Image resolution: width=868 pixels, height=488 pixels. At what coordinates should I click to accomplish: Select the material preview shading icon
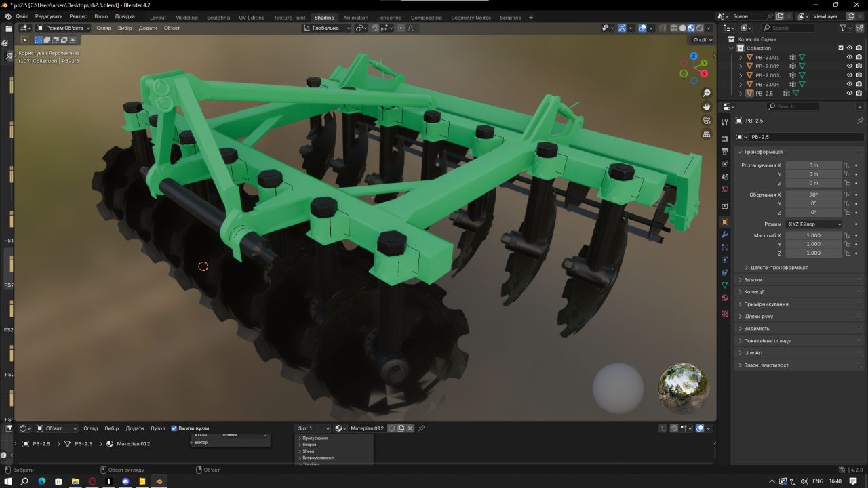pos(692,28)
